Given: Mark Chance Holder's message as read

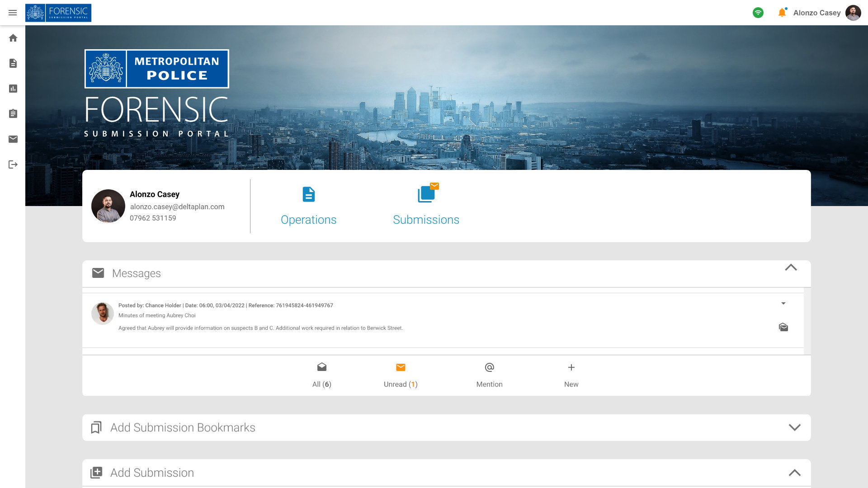Looking at the screenshot, I should click(x=783, y=327).
